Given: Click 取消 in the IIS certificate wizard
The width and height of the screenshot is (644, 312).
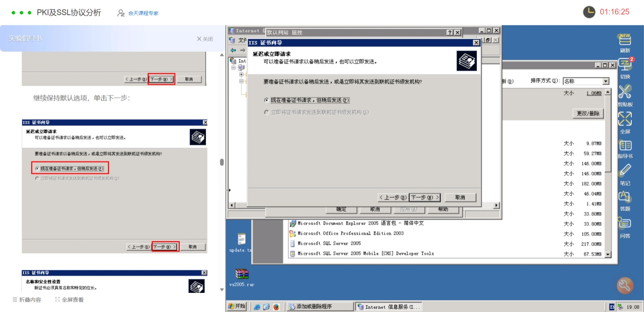Looking at the screenshot, I should click(x=460, y=198).
